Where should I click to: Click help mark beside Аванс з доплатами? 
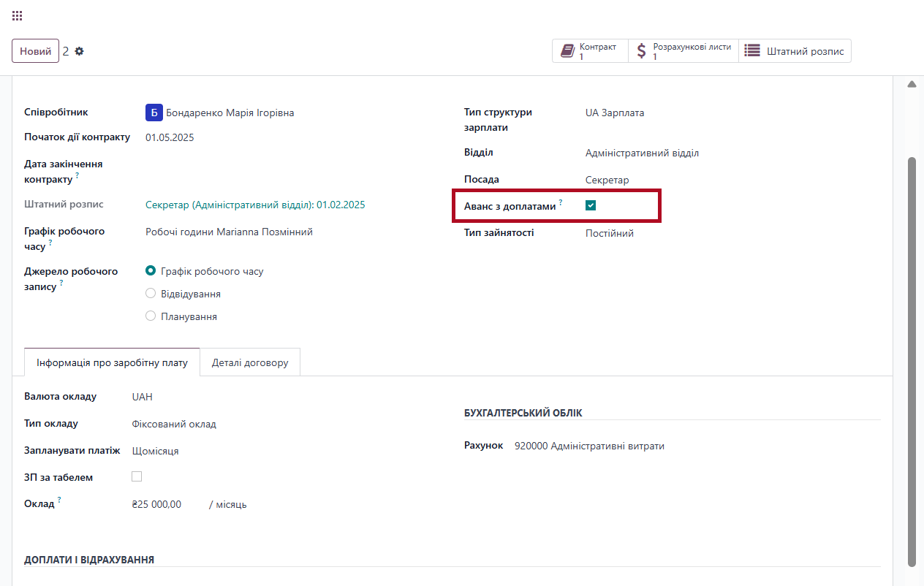pyautogui.click(x=561, y=202)
